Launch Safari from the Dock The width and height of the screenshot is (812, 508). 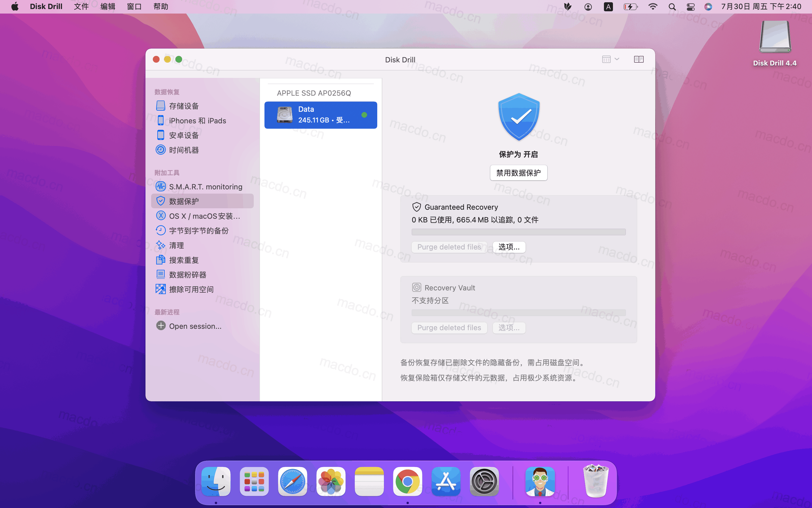point(292,481)
